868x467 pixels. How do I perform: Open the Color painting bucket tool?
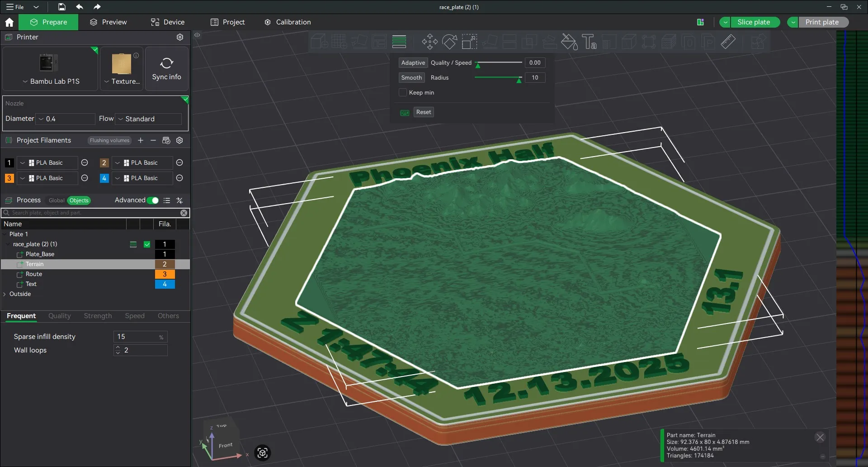[x=569, y=42]
